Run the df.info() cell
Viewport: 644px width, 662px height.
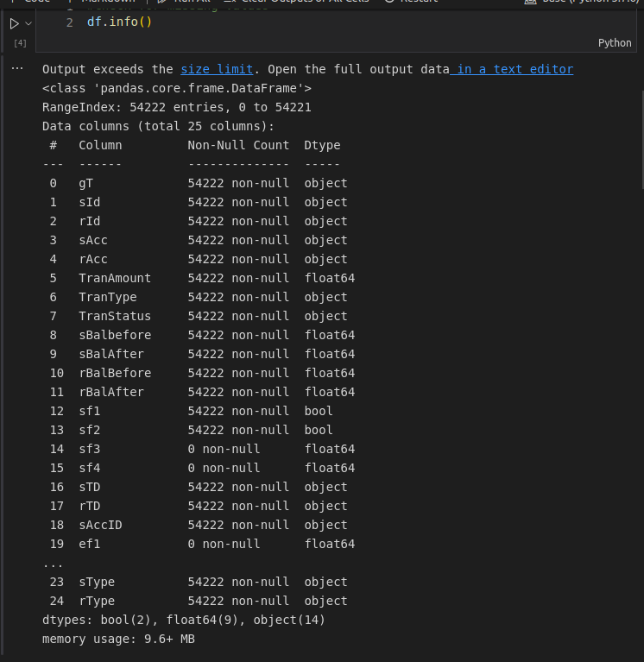point(13,22)
